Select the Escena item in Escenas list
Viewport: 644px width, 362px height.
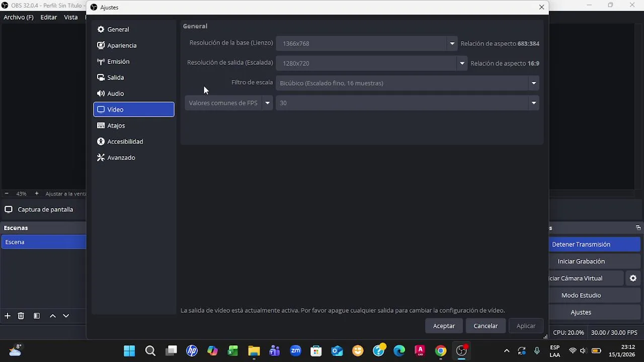(x=43, y=242)
